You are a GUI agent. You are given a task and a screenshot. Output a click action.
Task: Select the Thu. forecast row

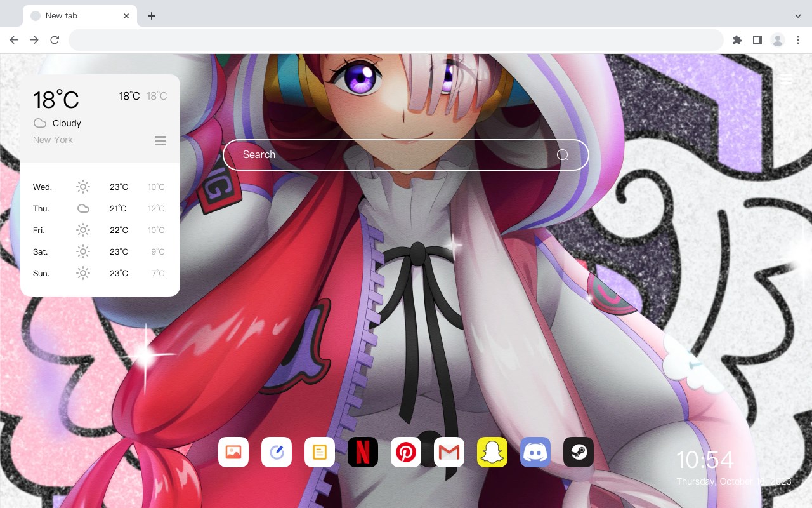[x=100, y=208]
